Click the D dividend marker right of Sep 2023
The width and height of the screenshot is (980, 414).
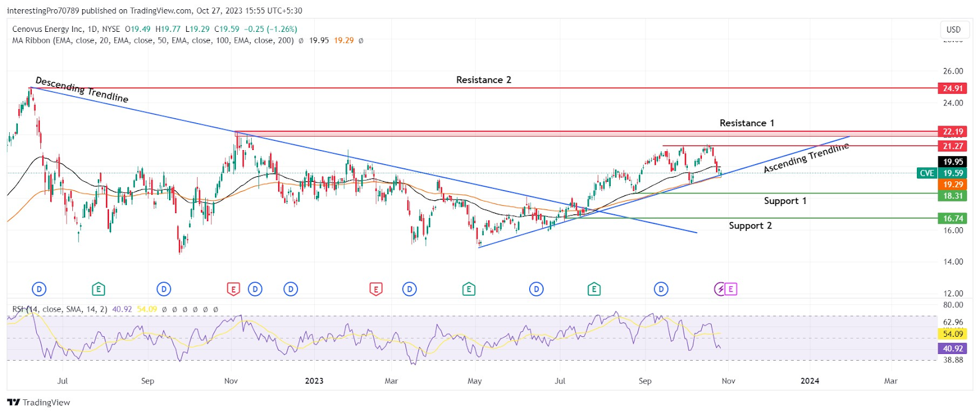[x=661, y=289]
